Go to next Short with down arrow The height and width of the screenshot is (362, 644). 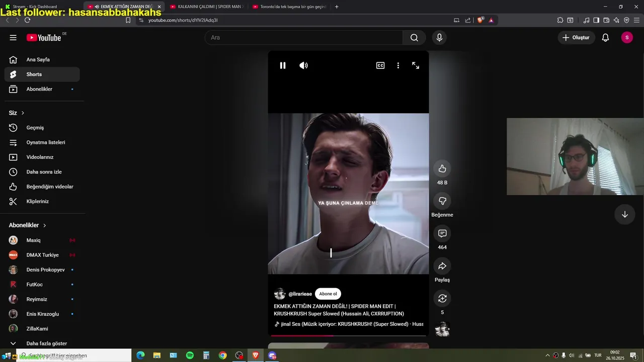(x=624, y=214)
